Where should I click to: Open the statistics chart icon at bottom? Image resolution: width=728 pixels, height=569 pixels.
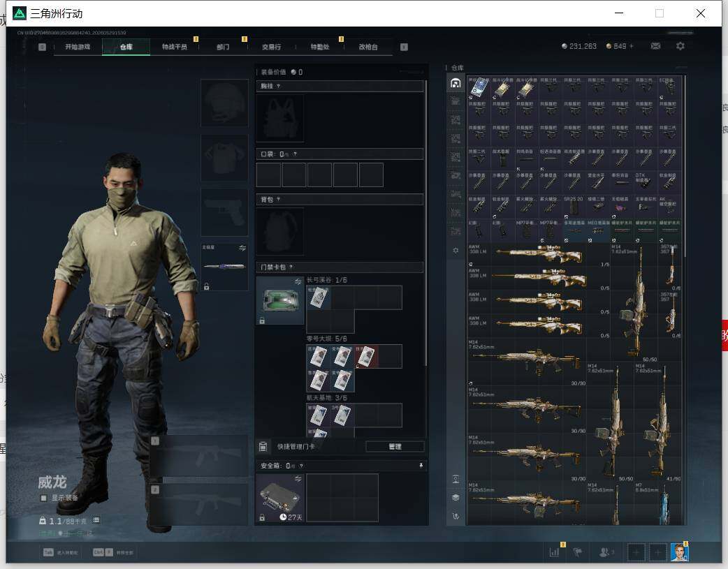tap(554, 552)
